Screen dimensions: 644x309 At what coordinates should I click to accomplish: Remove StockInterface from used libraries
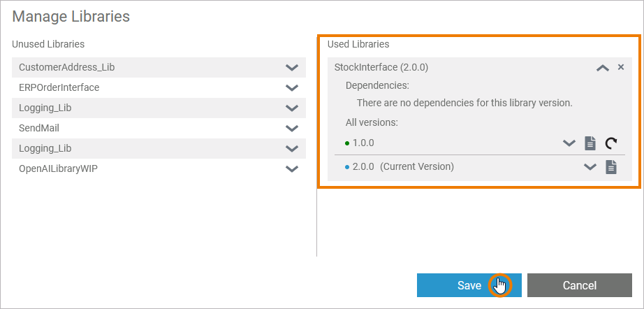click(x=621, y=67)
